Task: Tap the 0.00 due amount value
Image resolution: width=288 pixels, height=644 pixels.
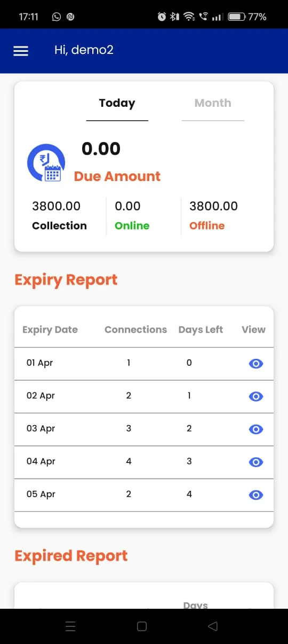Action: 101,149
